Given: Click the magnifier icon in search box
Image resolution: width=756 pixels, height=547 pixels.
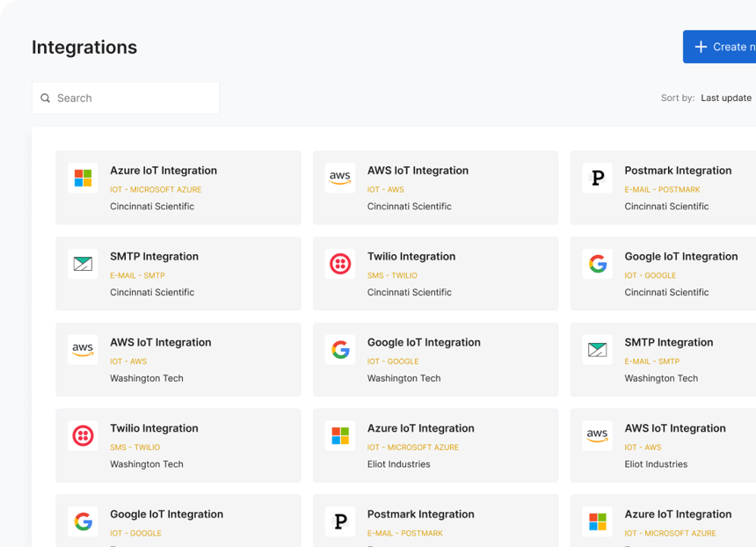Looking at the screenshot, I should (x=46, y=98).
